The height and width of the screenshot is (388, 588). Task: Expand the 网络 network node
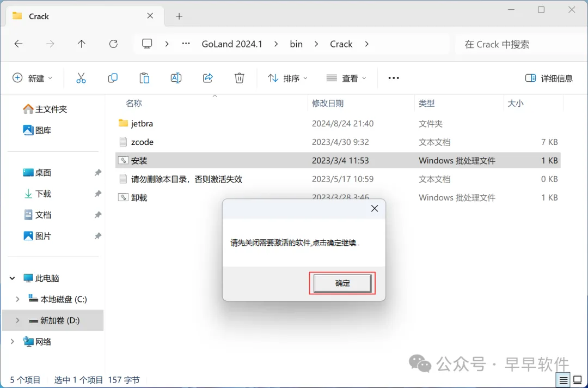tap(13, 342)
